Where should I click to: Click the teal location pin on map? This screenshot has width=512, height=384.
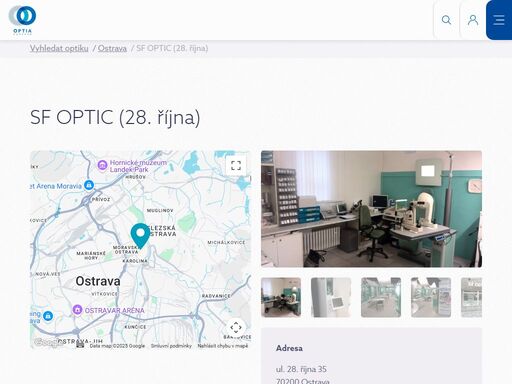(140, 236)
